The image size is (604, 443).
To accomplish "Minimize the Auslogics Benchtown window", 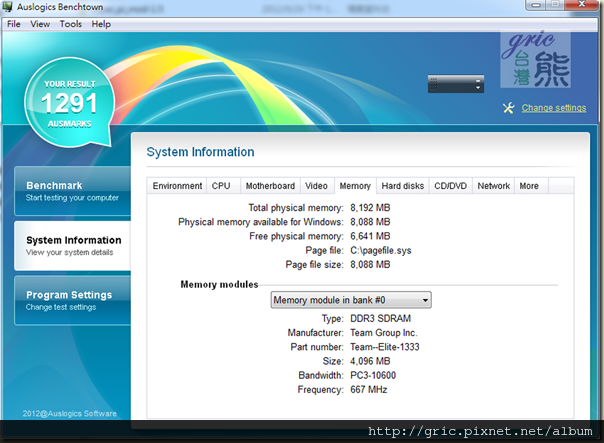I will click(x=536, y=5).
